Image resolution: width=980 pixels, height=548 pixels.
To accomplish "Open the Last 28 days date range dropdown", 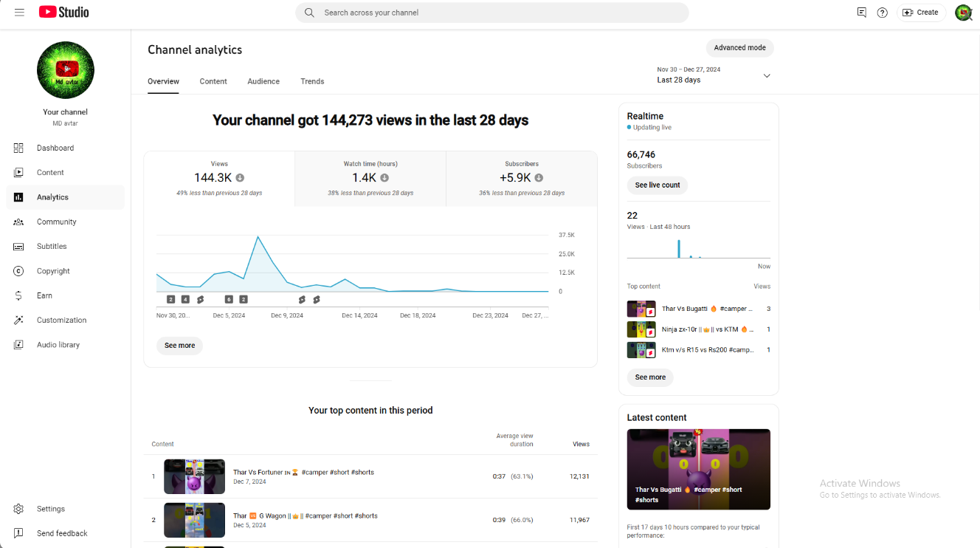I will pos(714,75).
